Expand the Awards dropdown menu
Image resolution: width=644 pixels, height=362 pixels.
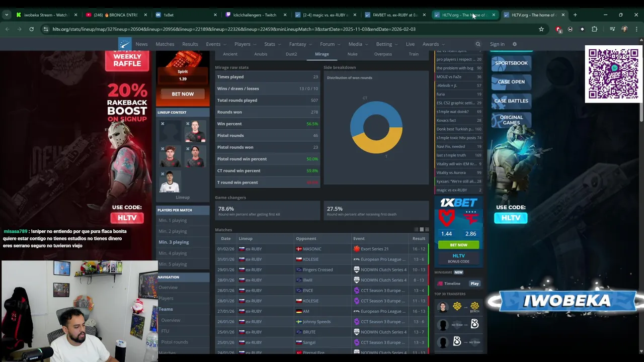(x=434, y=44)
